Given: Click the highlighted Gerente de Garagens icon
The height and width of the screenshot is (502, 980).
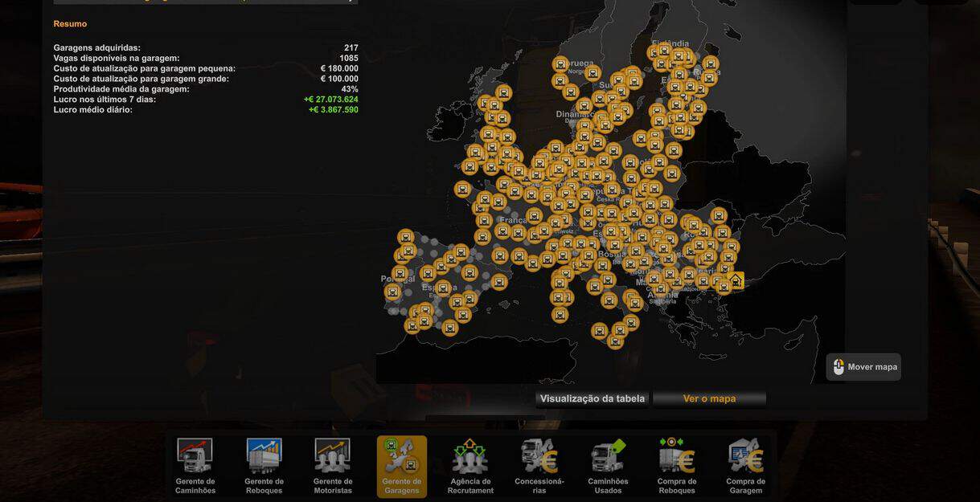Looking at the screenshot, I should pyautogui.click(x=402, y=465).
